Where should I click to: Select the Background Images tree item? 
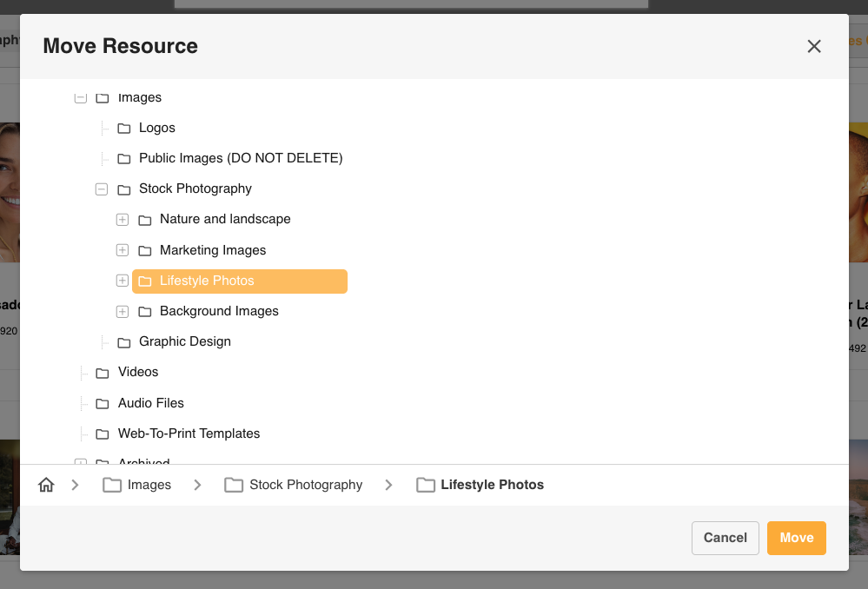point(219,311)
